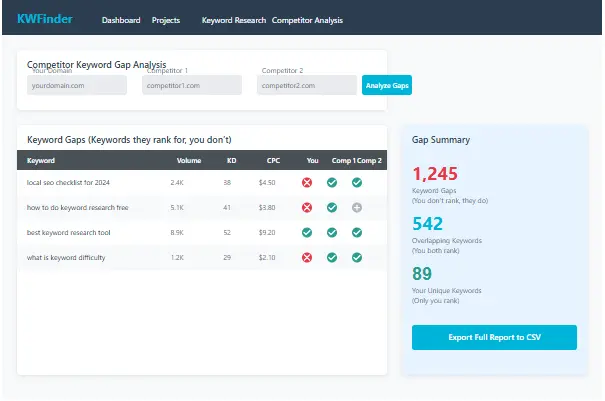
Task: Click the KWFinder logo
Action: tap(44, 19)
